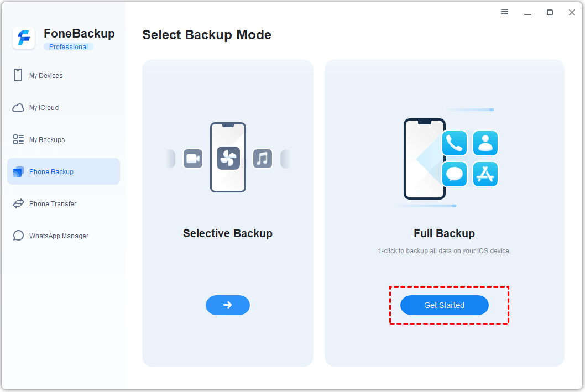Click the My Devices phone icon
This screenshot has height=392, width=585.
click(18, 75)
